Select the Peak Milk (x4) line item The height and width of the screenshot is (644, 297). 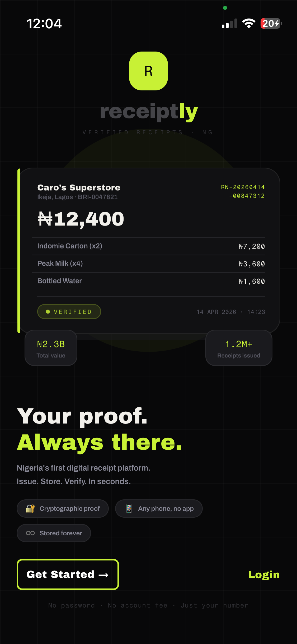[60, 263]
